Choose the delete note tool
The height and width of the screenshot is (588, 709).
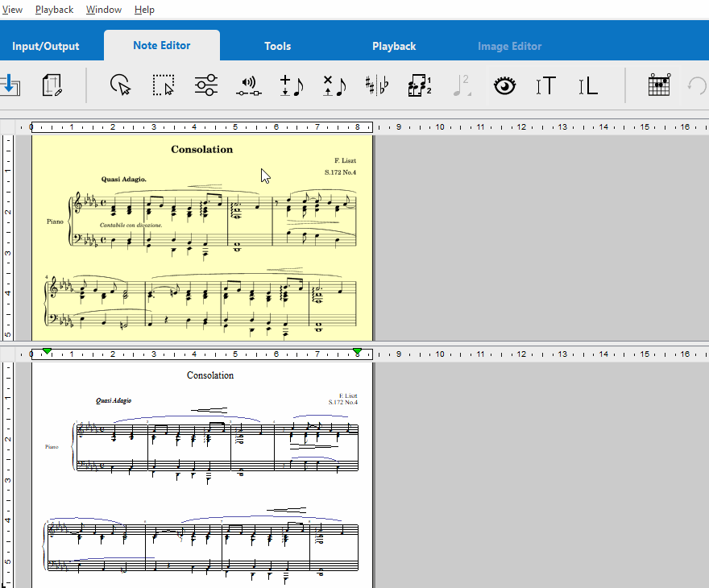pos(334,85)
